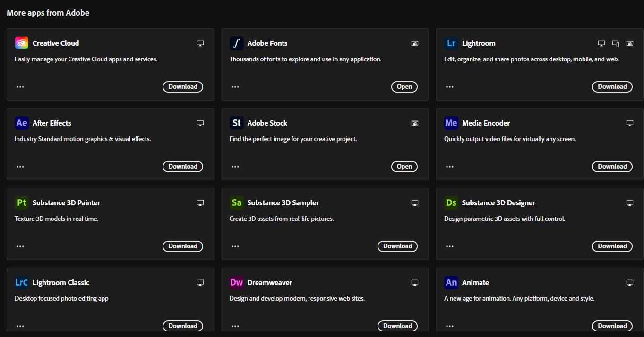Click the Dreamweaver Dw icon
Image resolution: width=644 pixels, height=337 pixels.
point(236,282)
